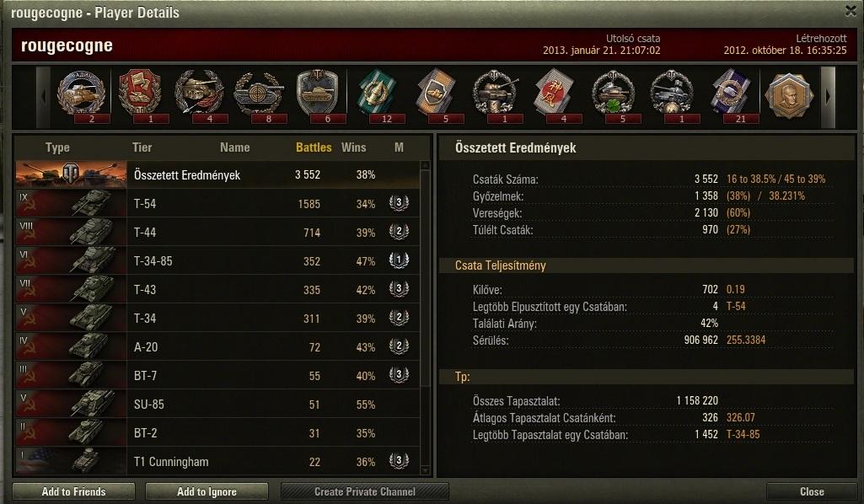Click the T-54 mastery badge icon
The width and height of the screenshot is (864, 504).
399,203
